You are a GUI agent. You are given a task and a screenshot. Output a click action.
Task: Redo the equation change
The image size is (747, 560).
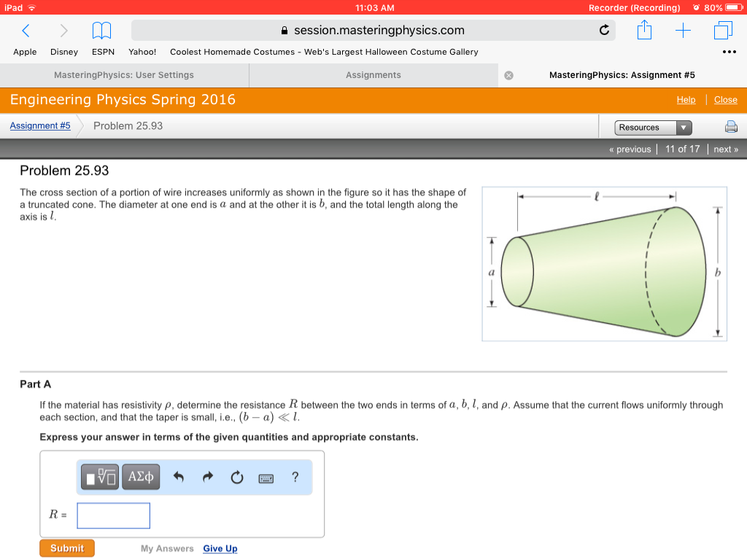[x=207, y=476]
